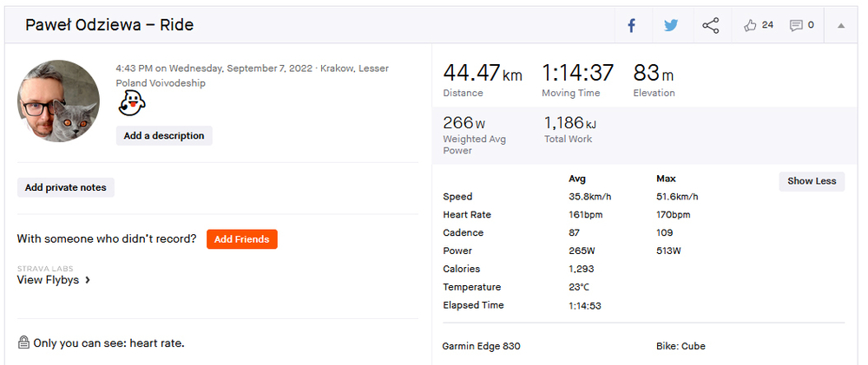868x365 pixels.
Task: Click the ghost emoji icon
Action: tap(131, 106)
